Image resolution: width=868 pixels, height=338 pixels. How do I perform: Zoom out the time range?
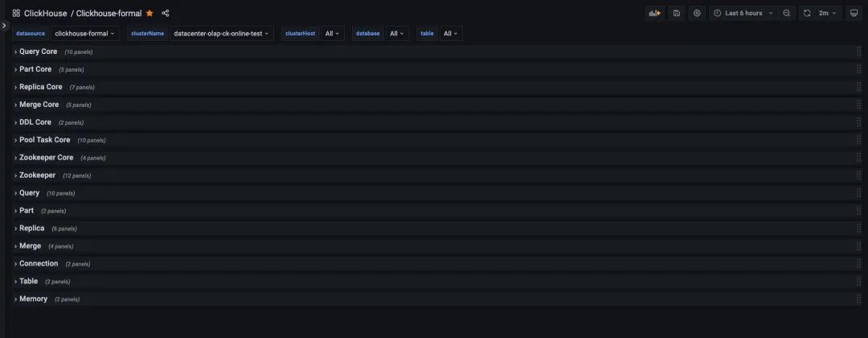pos(787,14)
